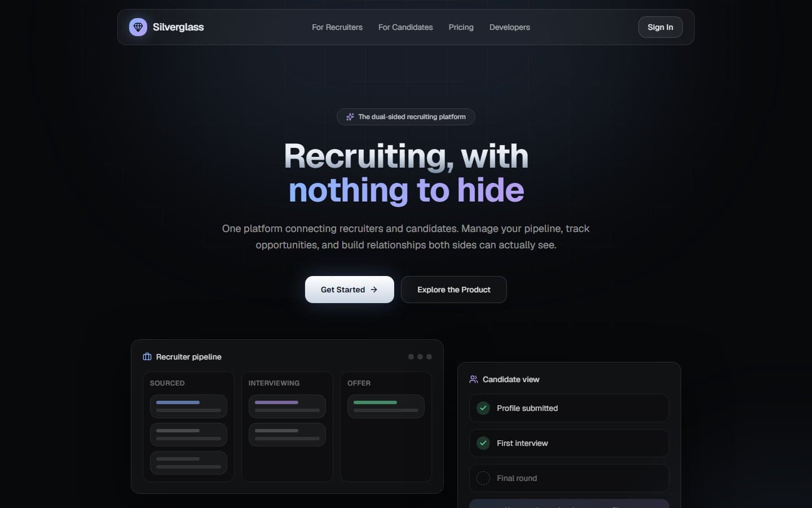
Task: Click the SOURCED column header
Action: 167,383
